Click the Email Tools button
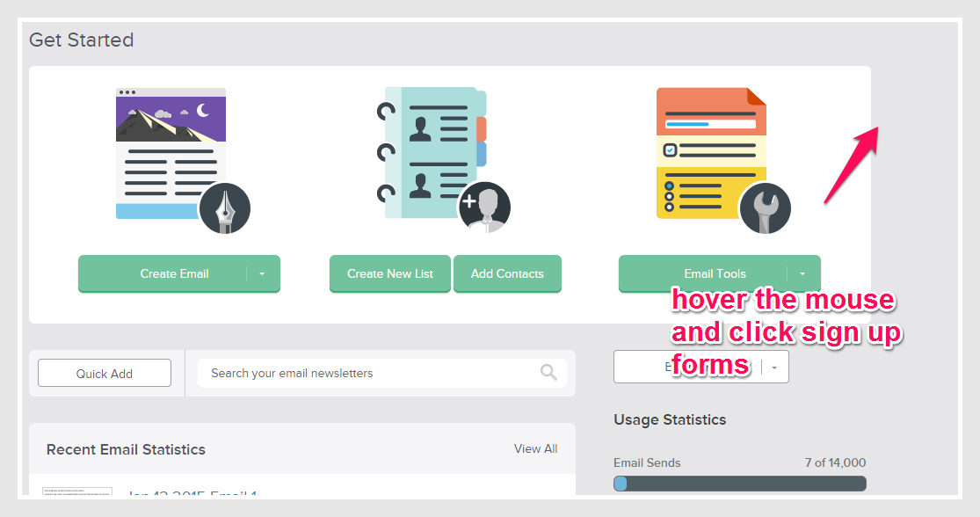The height and width of the screenshot is (517, 980). (703, 273)
